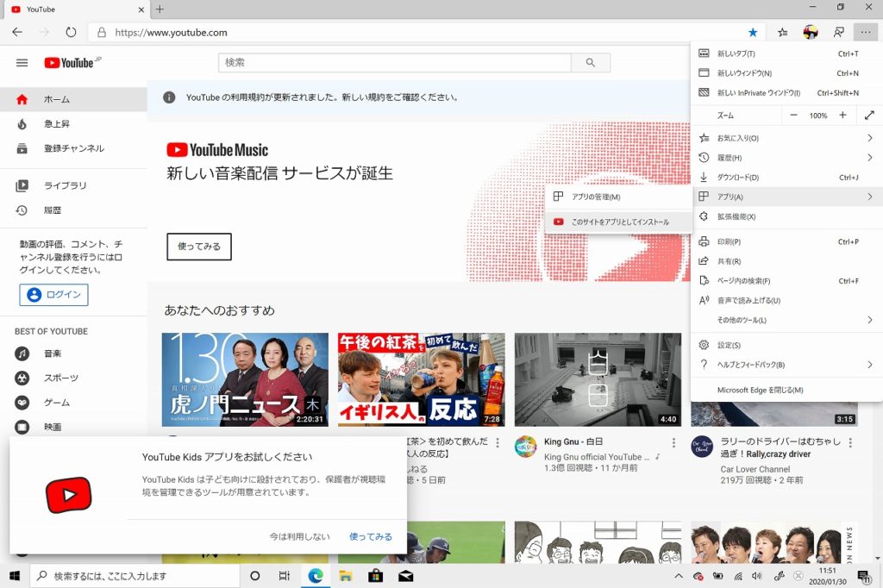Open 音楽 under Best of YouTube
The width and height of the screenshot is (883, 588).
pyautogui.click(x=74, y=353)
